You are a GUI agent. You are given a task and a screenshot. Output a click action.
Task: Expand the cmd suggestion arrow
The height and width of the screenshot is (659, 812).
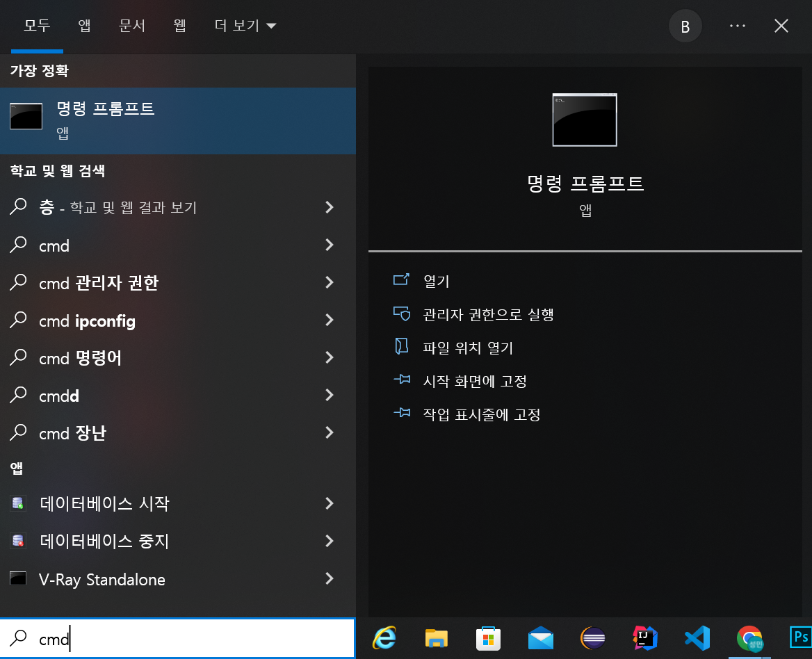[330, 245]
